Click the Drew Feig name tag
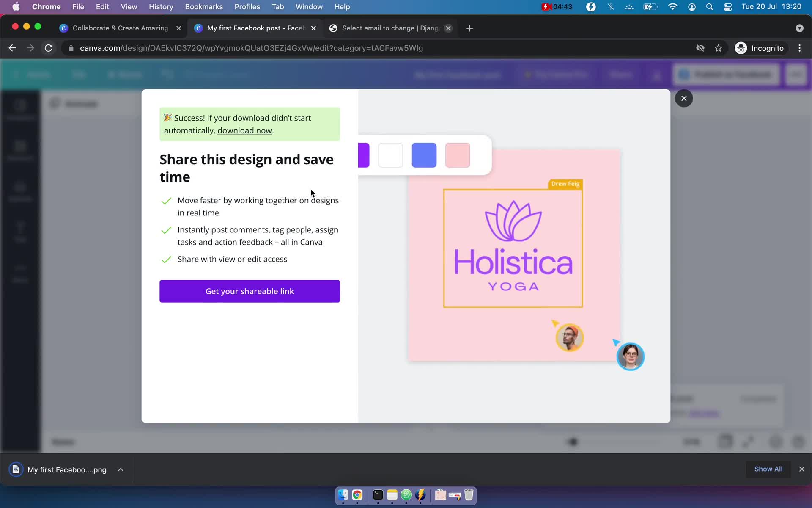The image size is (812, 508). tap(565, 184)
